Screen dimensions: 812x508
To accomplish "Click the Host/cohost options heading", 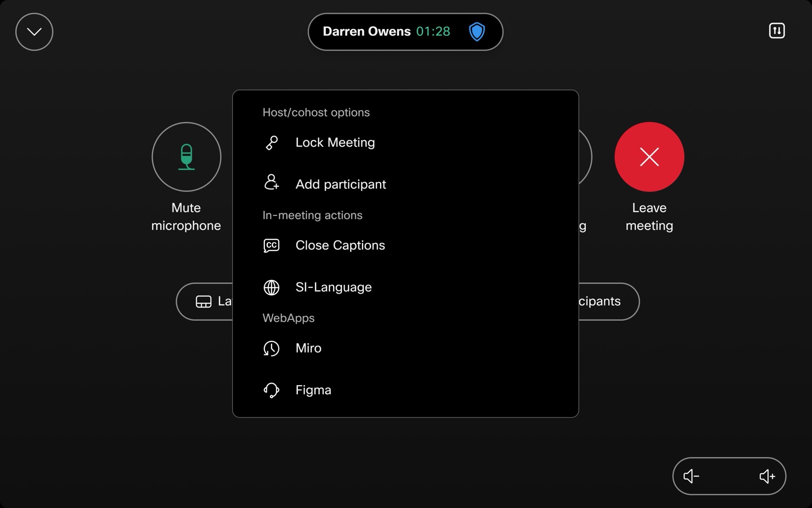I will [x=316, y=112].
